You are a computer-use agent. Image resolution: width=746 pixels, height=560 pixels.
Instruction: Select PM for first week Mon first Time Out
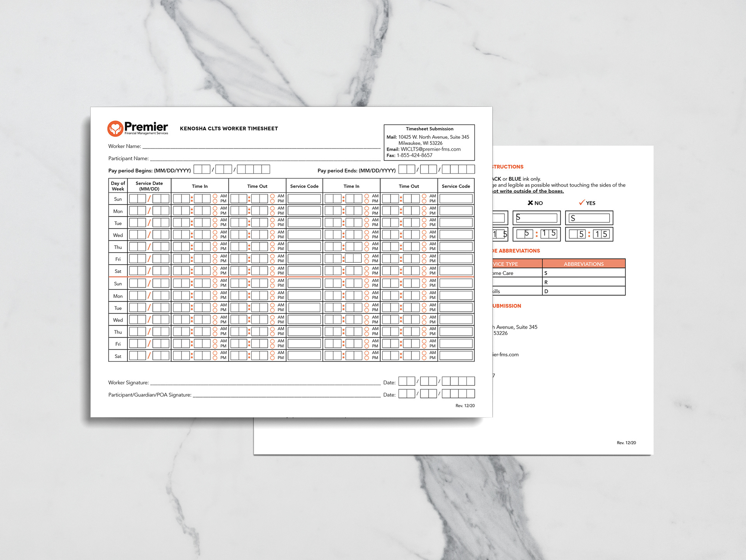click(272, 213)
